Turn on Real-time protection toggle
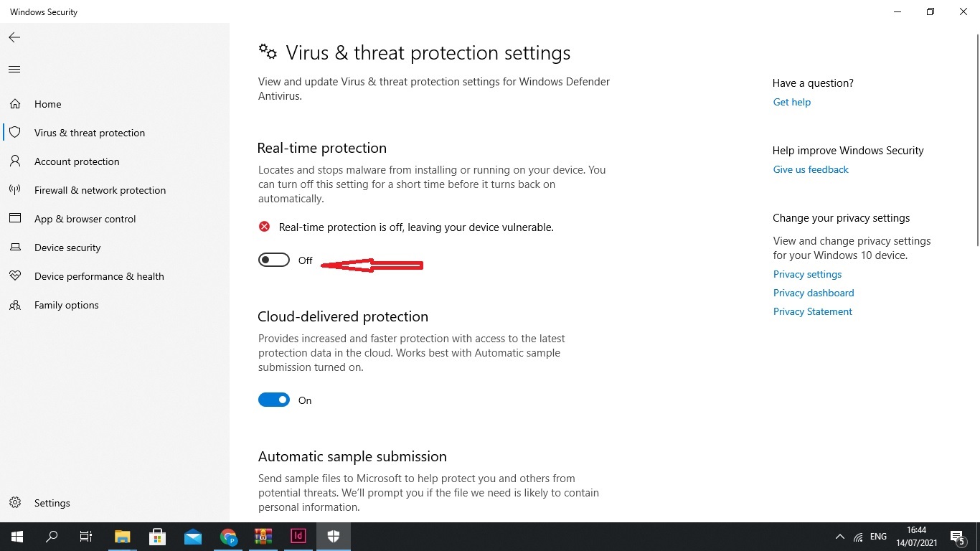Viewport: 980px width, 551px height. pos(274,260)
